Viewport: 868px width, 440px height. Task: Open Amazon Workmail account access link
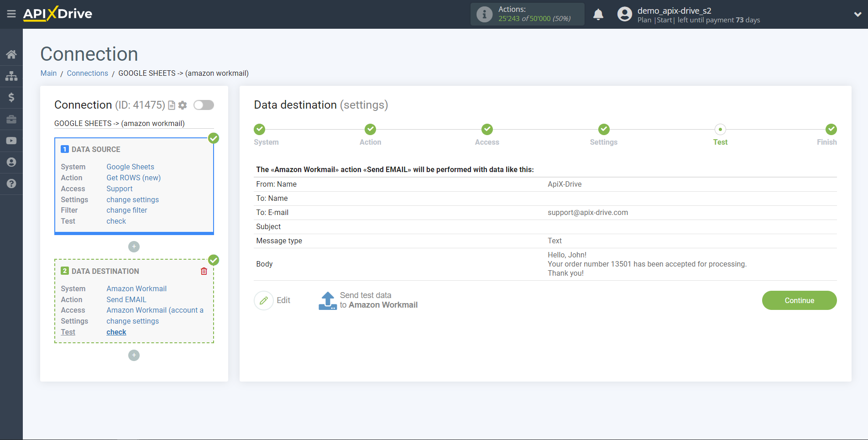[x=155, y=310]
